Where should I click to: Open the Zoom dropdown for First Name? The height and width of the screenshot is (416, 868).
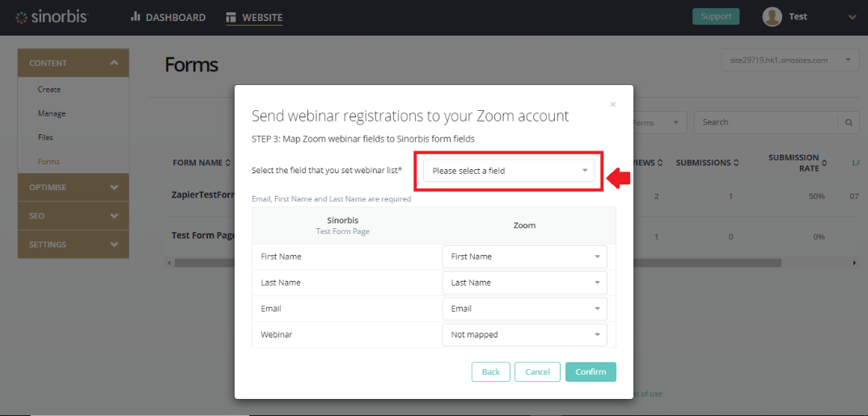(525, 257)
